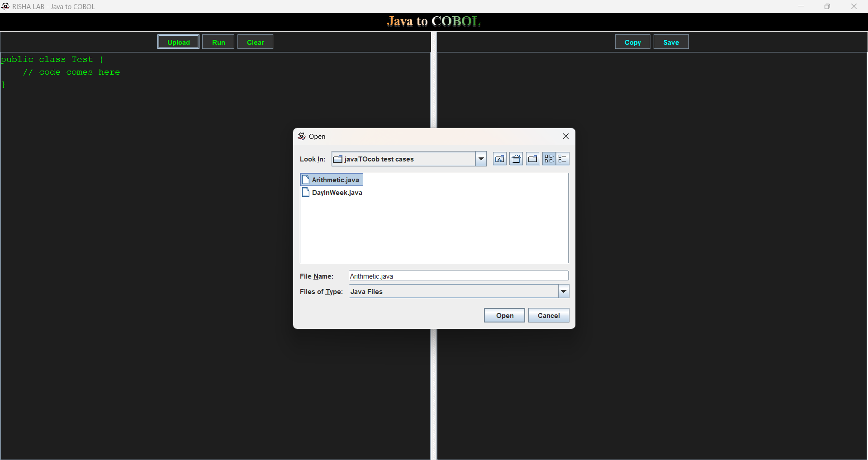Click the Arithmetic.java file icon
Image resolution: width=868 pixels, height=460 pixels.
coord(306,180)
